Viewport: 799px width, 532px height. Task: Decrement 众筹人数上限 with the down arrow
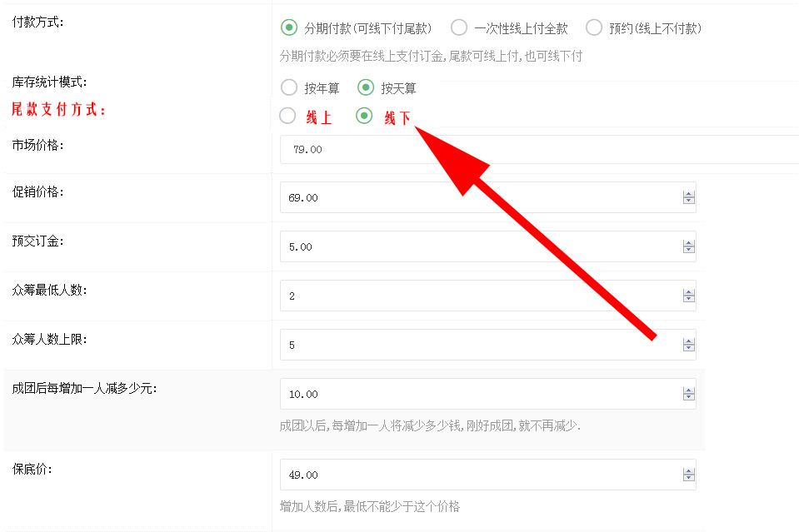688,349
